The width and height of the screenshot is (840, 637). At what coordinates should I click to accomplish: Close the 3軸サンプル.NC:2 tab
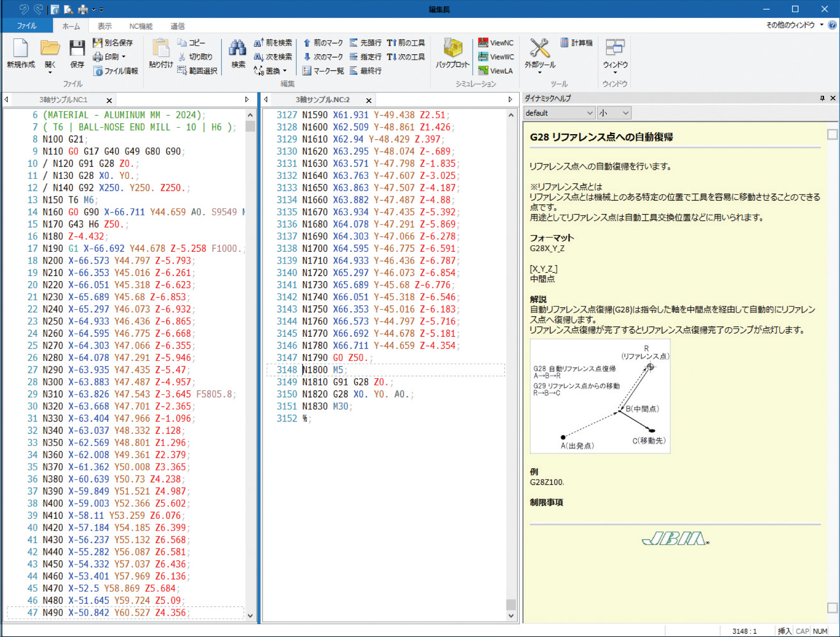pyautogui.click(x=369, y=100)
